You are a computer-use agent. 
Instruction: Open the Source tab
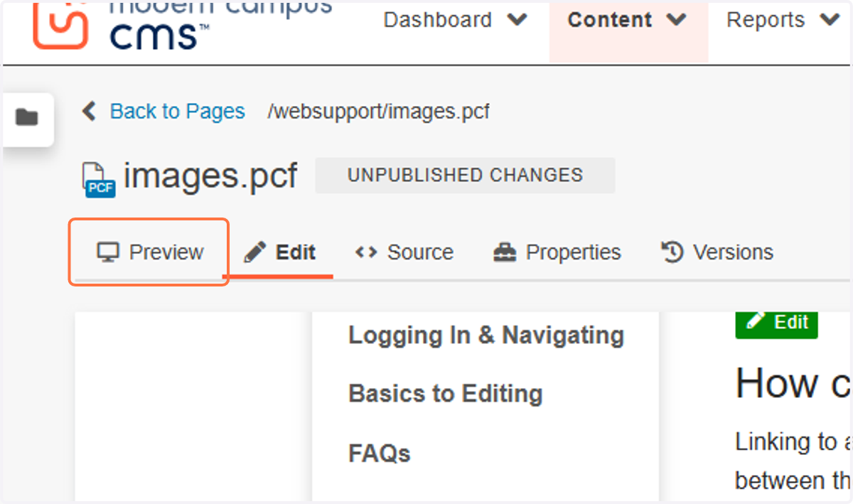tap(404, 252)
